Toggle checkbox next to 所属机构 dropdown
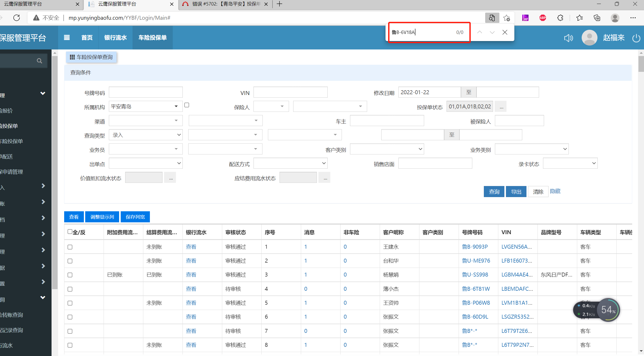The height and width of the screenshot is (356, 644). click(x=187, y=105)
